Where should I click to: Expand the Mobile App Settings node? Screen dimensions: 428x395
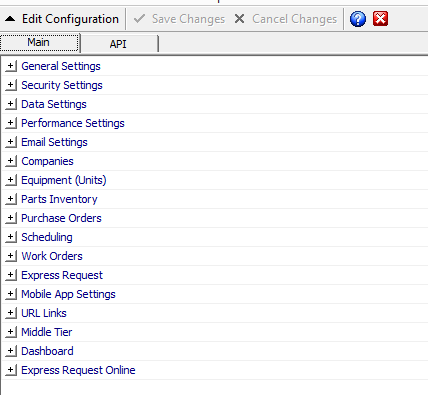pyautogui.click(x=11, y=294)
